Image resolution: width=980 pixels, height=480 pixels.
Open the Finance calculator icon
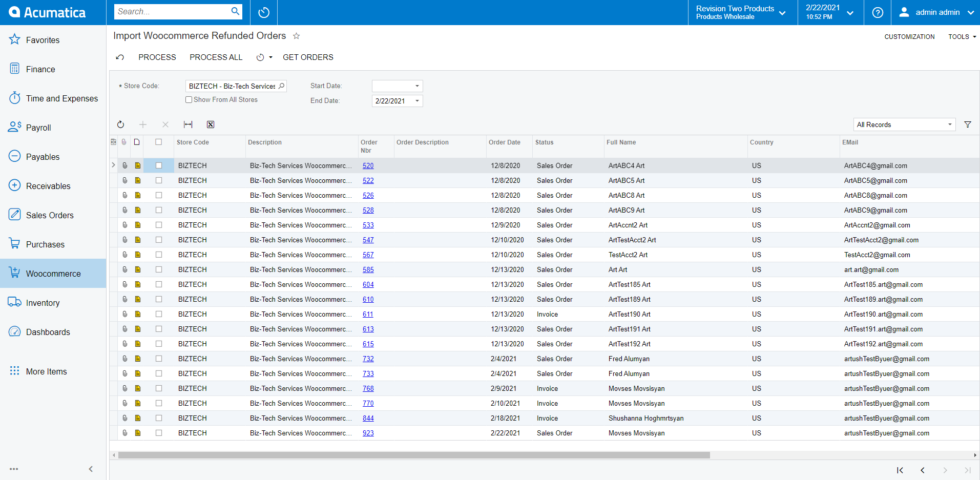(15, 69)
